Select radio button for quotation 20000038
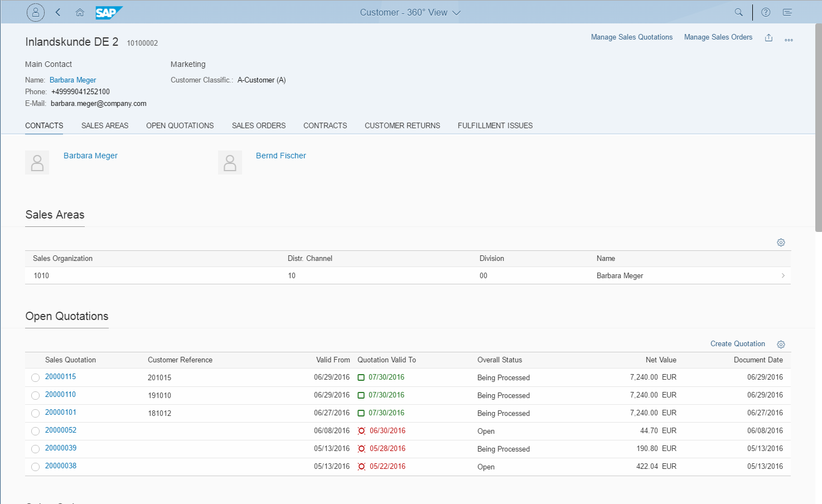822x504 pixels. [35, 467]
